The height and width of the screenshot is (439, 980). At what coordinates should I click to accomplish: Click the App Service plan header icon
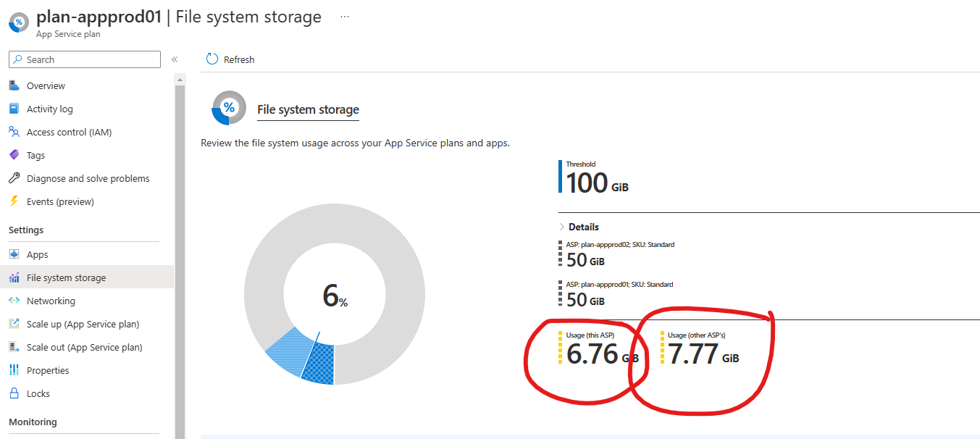18,22
